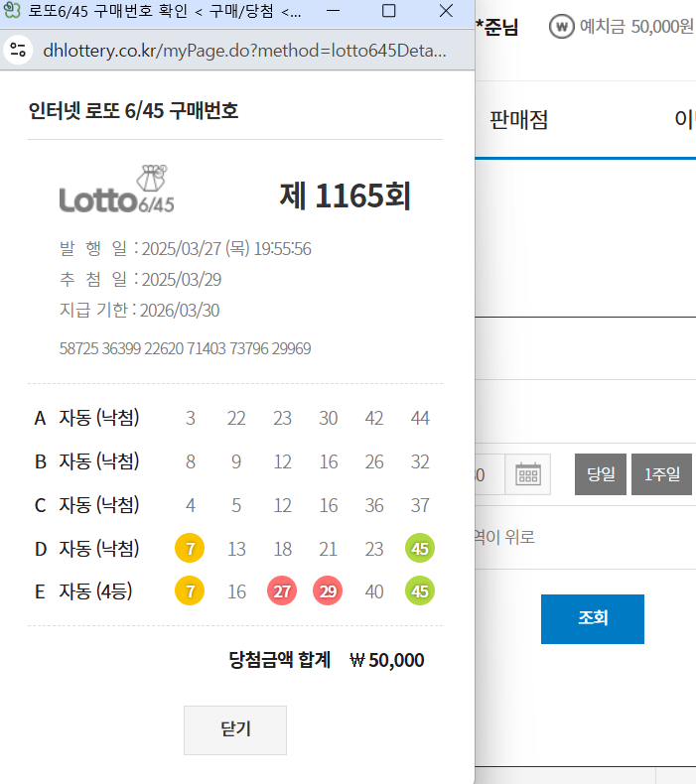
Task: Click the date input field beside calendar
Action: coord(490,474)
